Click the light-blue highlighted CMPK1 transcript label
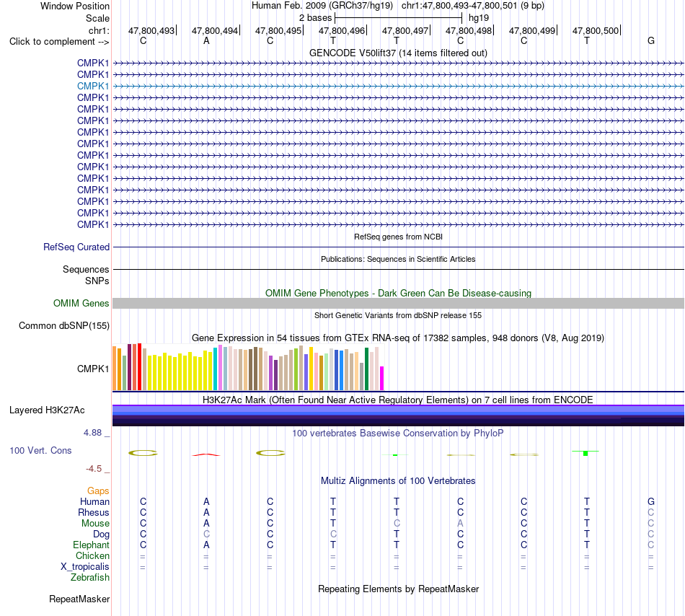 93,86
